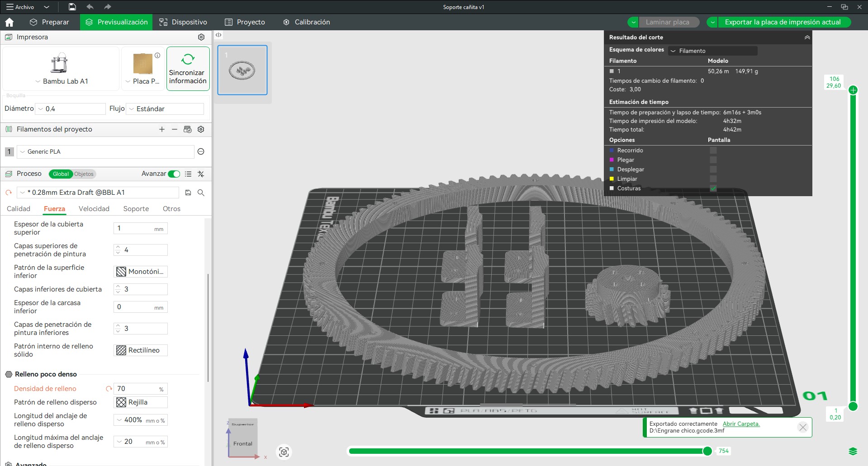Image resolution: width=868 pixels, height=466 pixels.
Task: Click the redo arrow icon
Action: pyautogui.click(x=107, y=7)
